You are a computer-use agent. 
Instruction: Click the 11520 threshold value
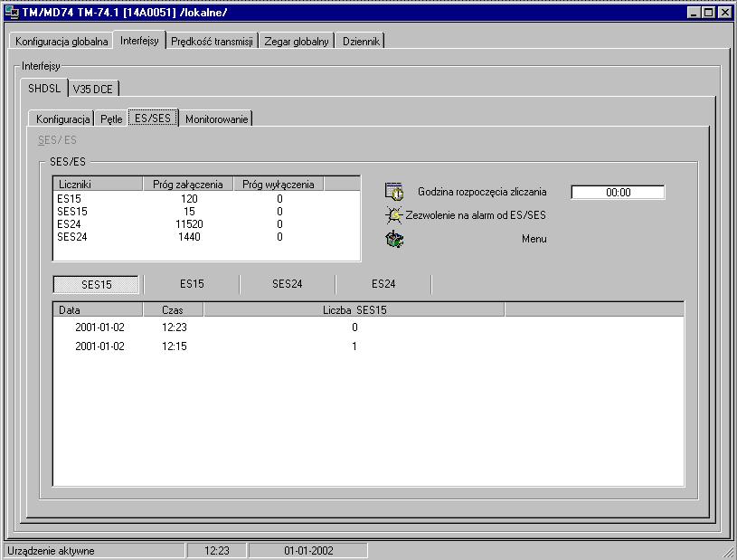pyautogui.click(x=189, y=224)
